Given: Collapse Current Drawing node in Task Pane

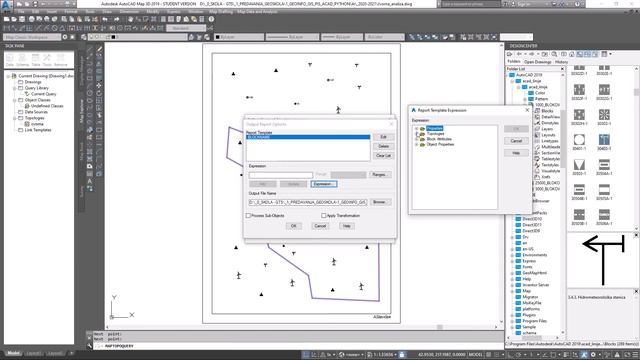Looking at the screenshot, I should pyautogui.click(x=8, y=76).
